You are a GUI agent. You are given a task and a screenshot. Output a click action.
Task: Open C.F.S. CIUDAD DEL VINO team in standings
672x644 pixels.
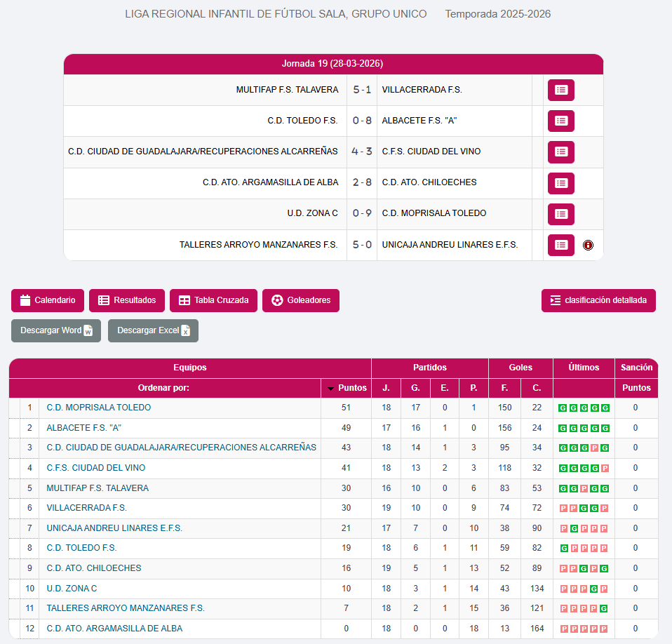(x=96, y=468)
